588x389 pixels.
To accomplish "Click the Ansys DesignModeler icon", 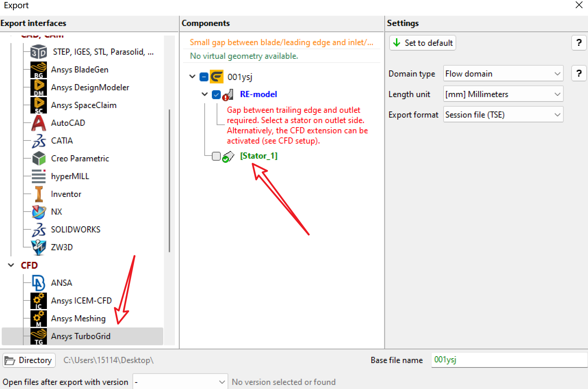I will [39, 88].
